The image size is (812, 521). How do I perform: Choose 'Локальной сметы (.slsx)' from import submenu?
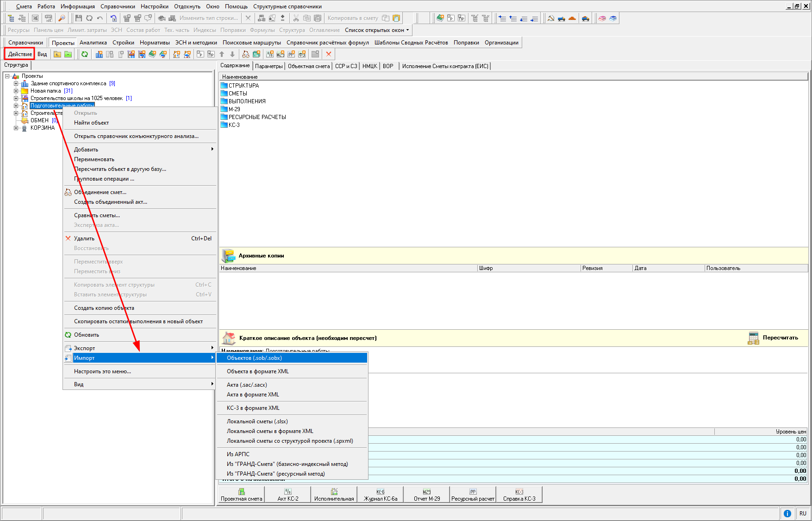257,421
